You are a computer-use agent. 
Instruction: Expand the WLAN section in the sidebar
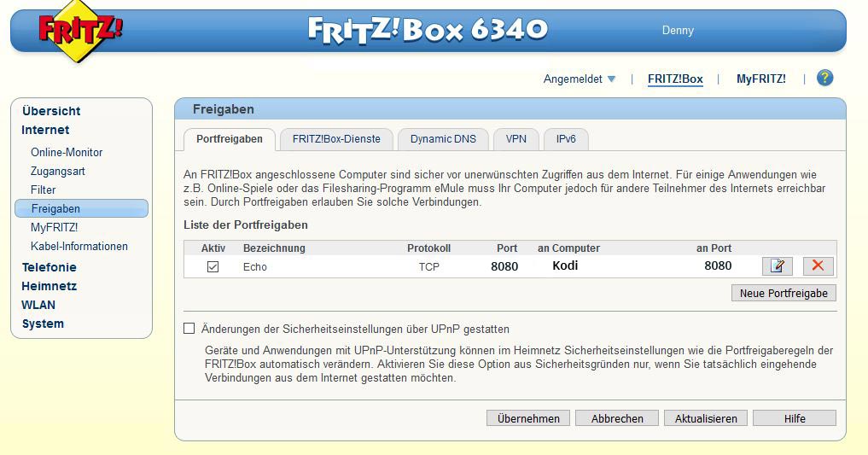38,305
